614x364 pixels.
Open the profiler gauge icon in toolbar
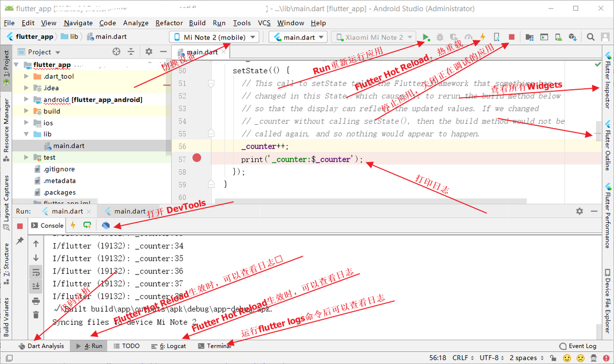tap(468, 37)
